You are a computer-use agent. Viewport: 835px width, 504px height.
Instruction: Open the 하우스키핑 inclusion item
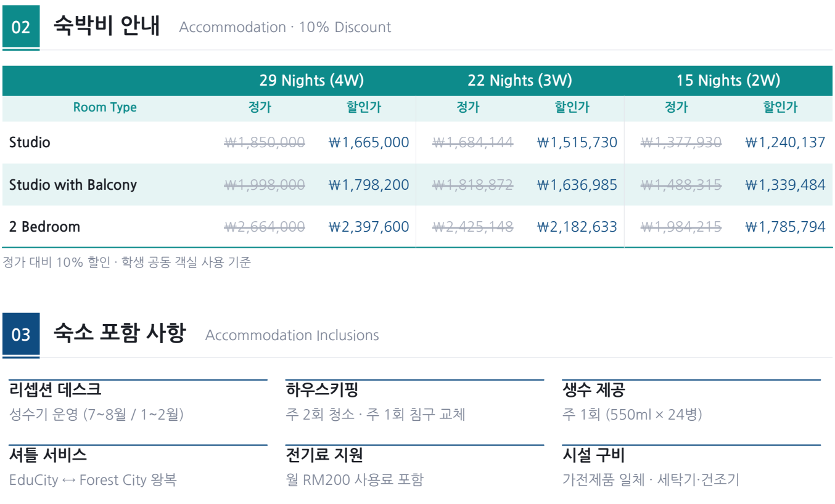[415, 401]
